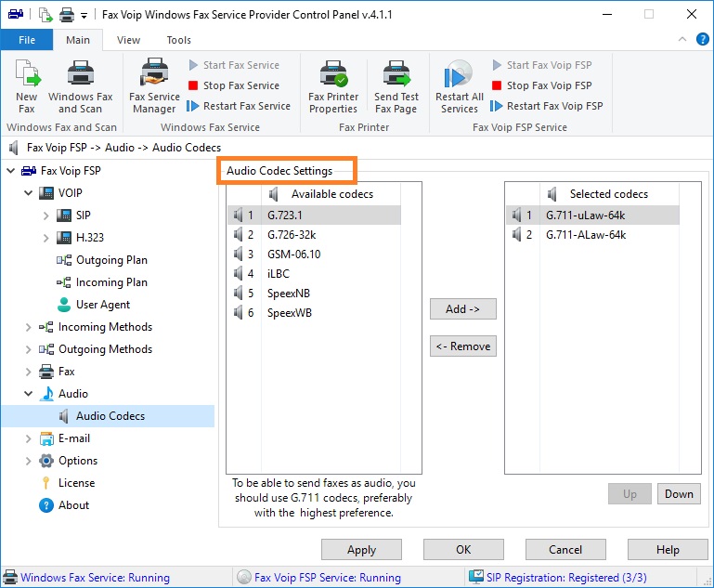Screen dimensions: 714x588
Task: Click Windows Fax Service status entry
Action: coord(86,578)
